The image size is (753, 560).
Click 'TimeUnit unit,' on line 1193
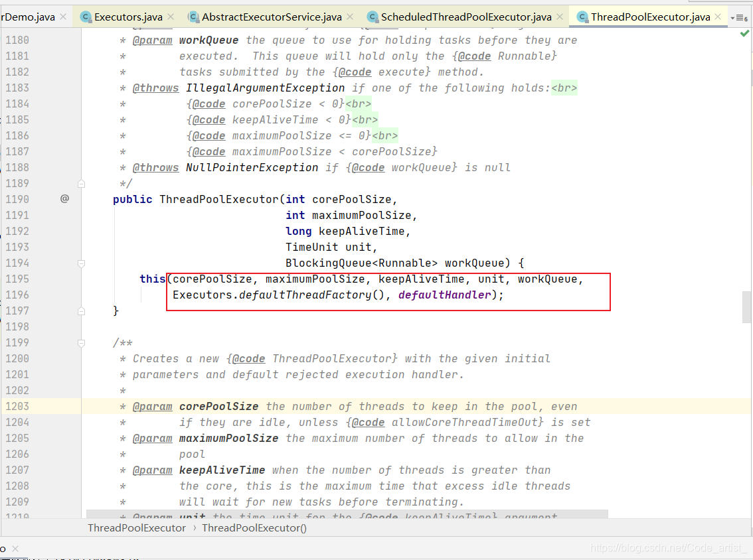pos(331,247)
